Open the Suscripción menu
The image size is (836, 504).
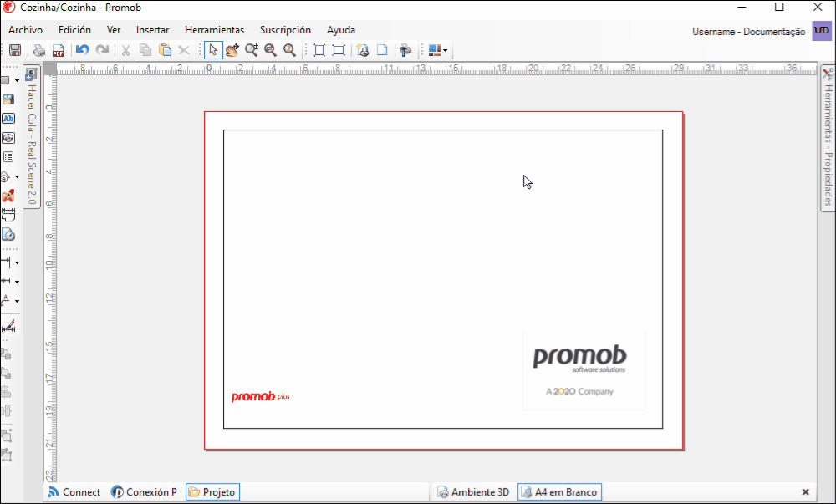285,30
